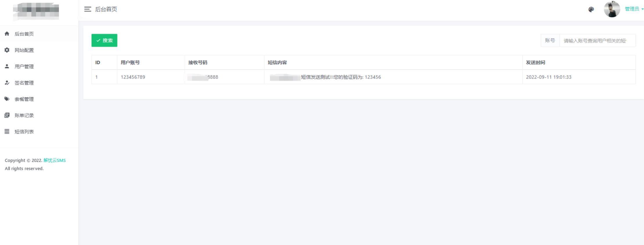Click the 后台首页 header title
The image size is (644, 245).
click(106, 9)
